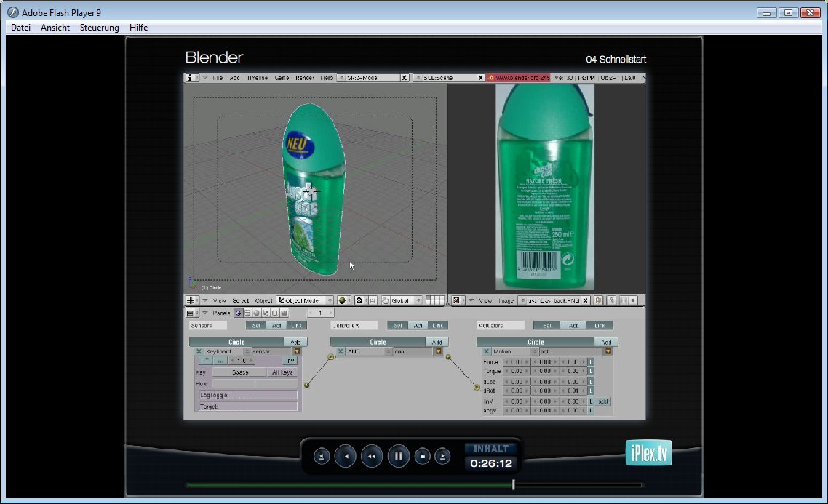Click the www.blender.org link
Viewport: 828px width, 504px height.
pyautogui.click(x=519, y=78)
